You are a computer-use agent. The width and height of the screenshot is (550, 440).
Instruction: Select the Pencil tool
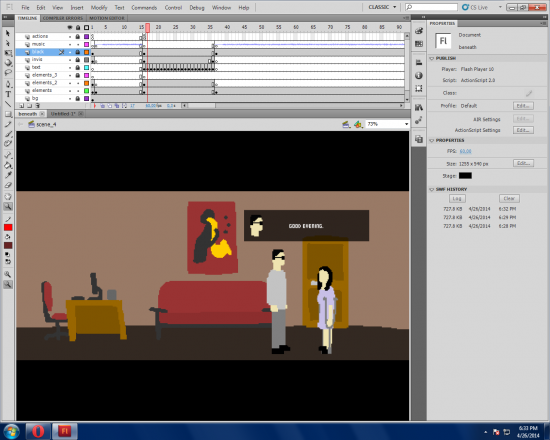[x=8, y=124]
